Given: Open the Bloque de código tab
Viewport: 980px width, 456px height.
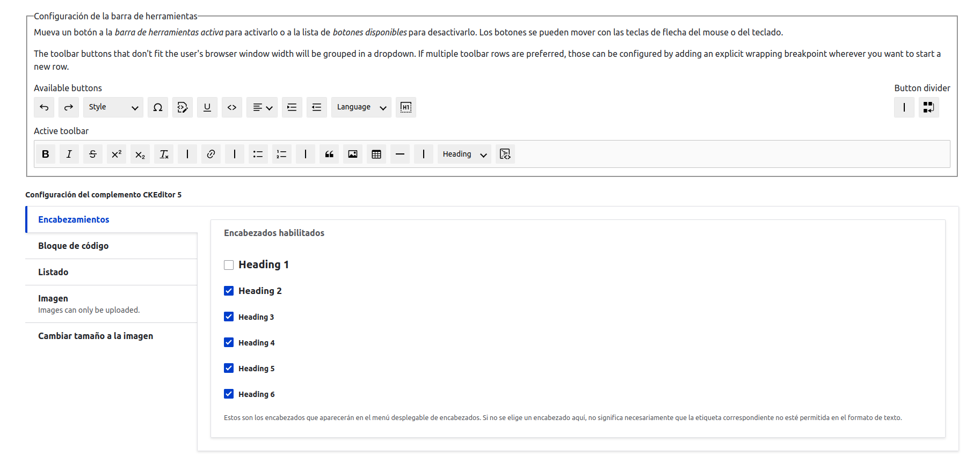Looking at the screenshot, I should [x=111, y=246].
